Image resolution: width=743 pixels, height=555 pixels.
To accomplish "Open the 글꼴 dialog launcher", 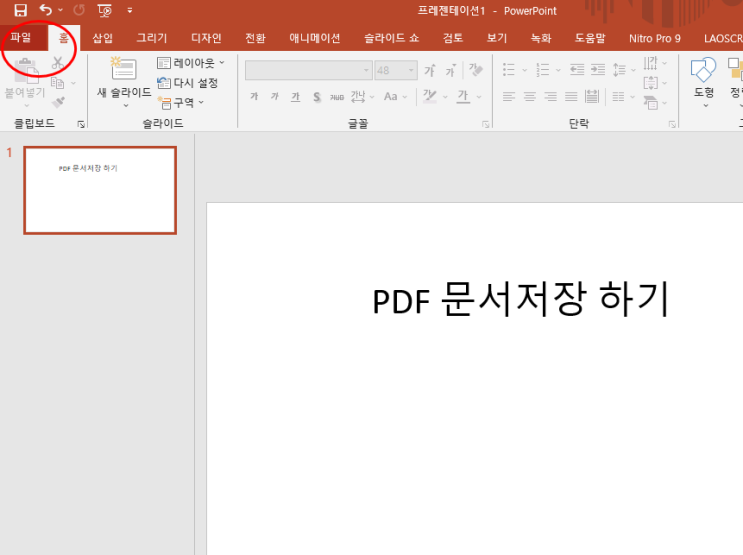I will pyautogui.click(x=486, y=124).
